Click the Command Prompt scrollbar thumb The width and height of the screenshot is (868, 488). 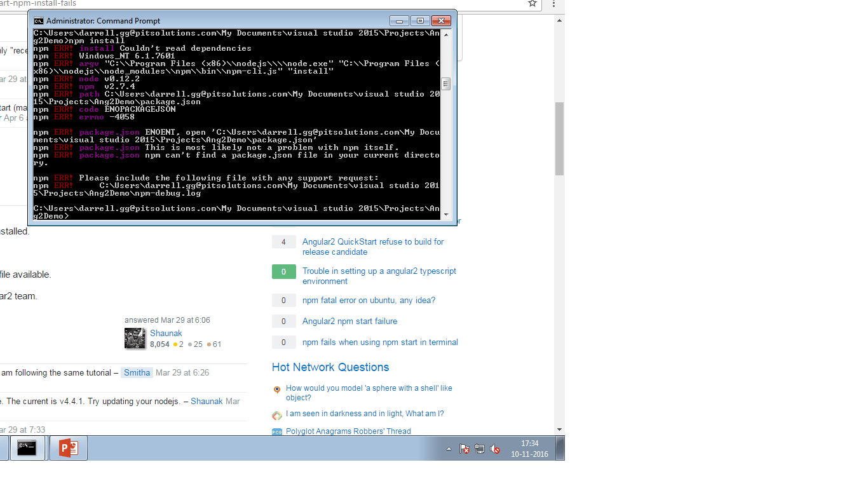[x=446, y=84]
